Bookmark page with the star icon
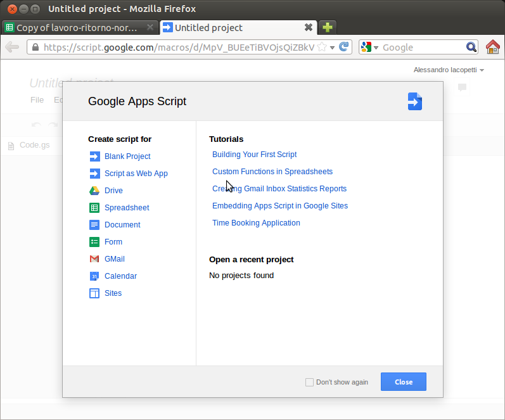The width and height of the screenshot is (505, 420). tap(322, 47)
